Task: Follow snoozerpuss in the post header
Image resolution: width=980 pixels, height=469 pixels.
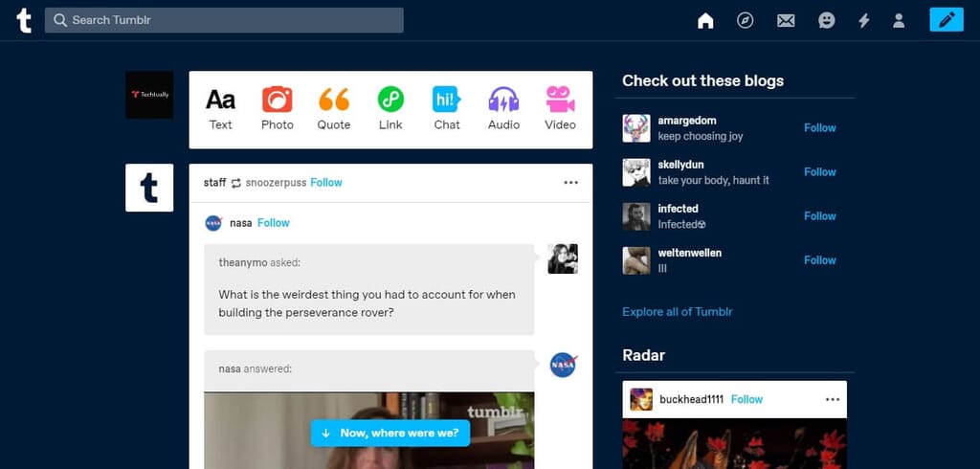Action: [326, 183]
